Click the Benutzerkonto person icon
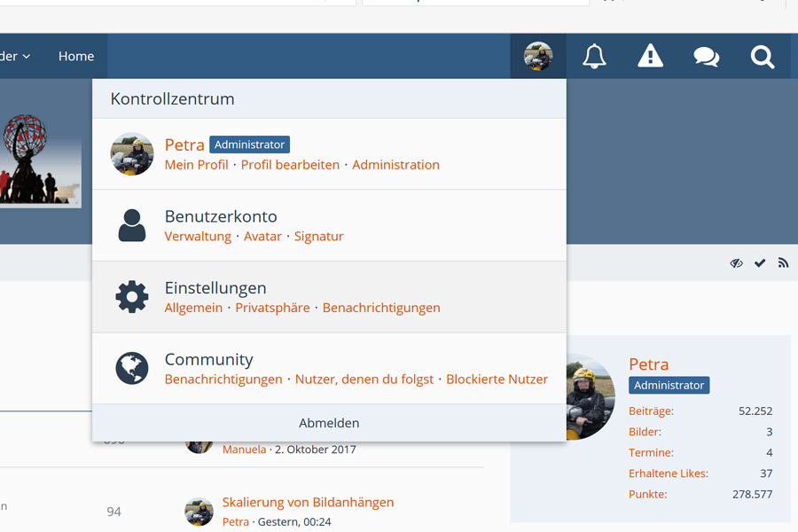The image size is (798, 532). (x=132, y=225)
